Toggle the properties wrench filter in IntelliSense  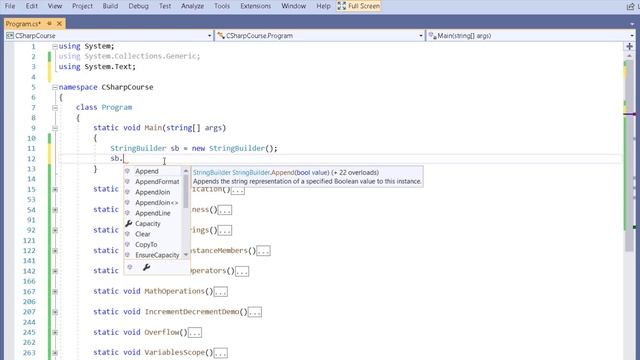[147, 267]
